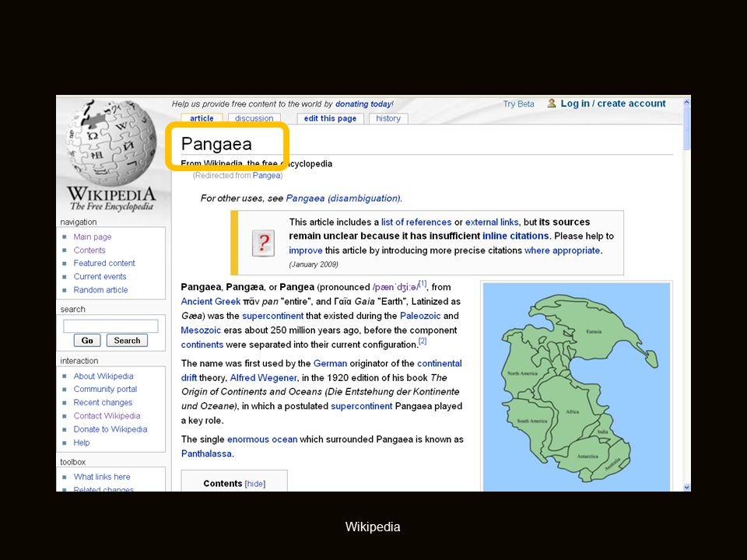Image resolution: width=747 pixels, height=560 pixels.
Task: Open the discussion tab
Action: pyautogui.click(x=254, y=118)
